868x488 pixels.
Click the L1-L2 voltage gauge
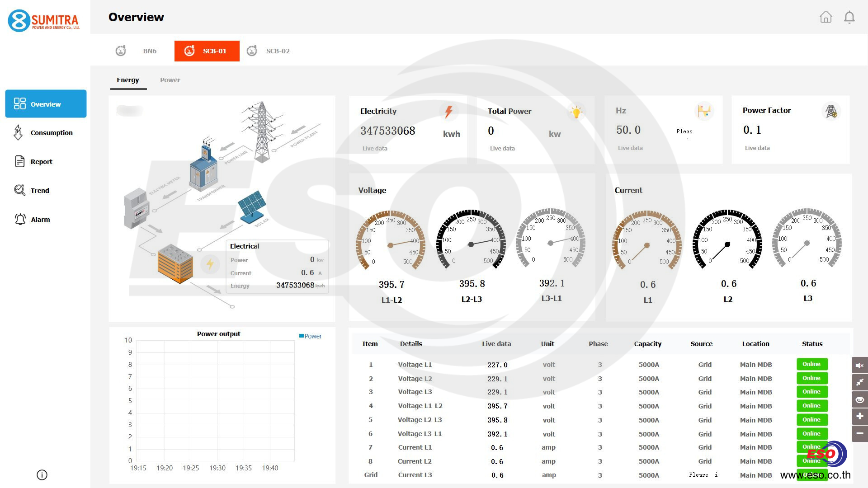[x=391, y=244]
